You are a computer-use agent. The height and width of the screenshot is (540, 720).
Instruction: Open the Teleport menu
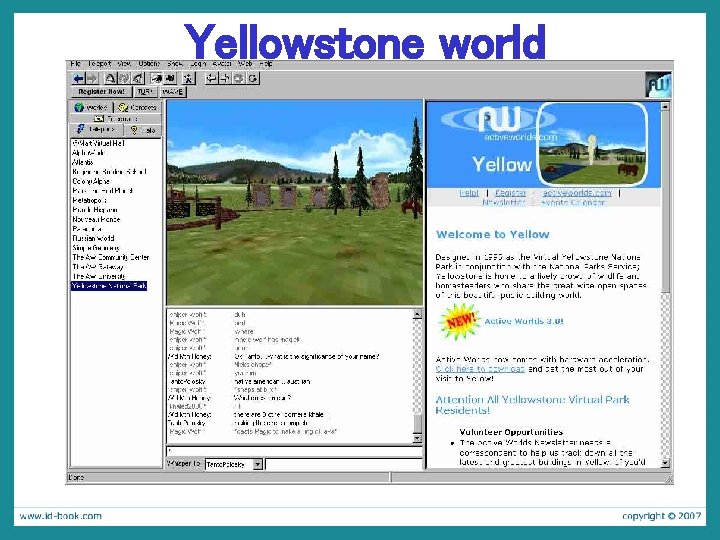99,64
